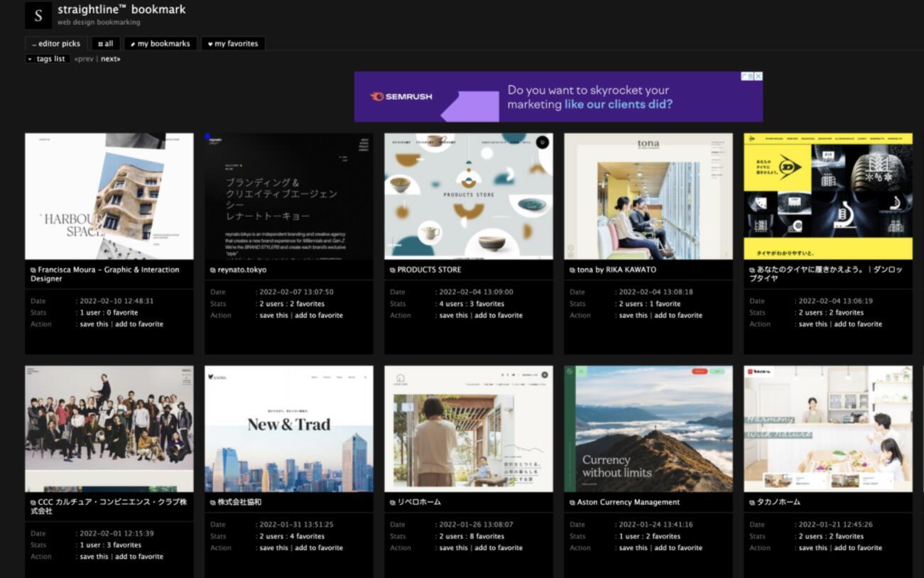The height and width of the screenshot is (578, 924).
Task: Open the yellow Dunlop tire thumbnail
Action: point(828,197)
